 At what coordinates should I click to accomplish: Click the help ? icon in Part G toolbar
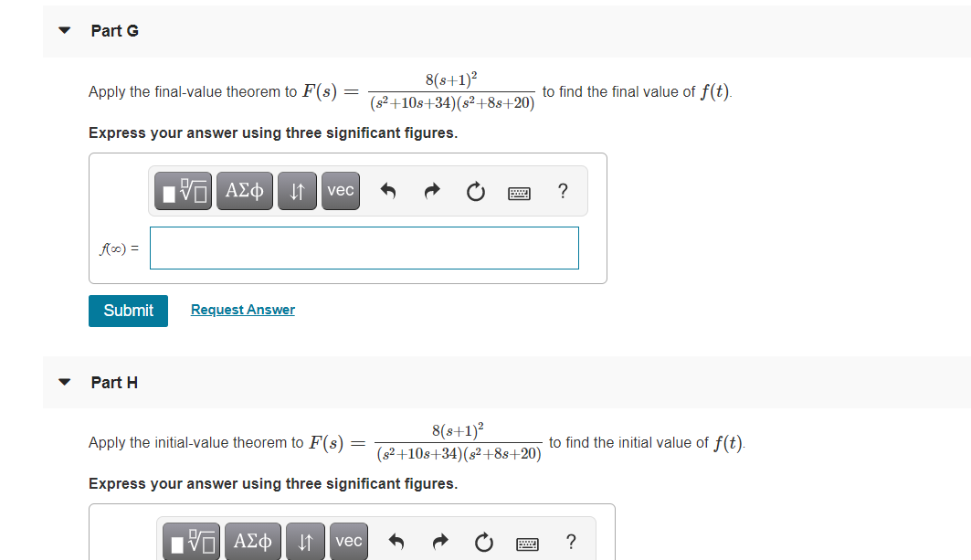[563, 191]
